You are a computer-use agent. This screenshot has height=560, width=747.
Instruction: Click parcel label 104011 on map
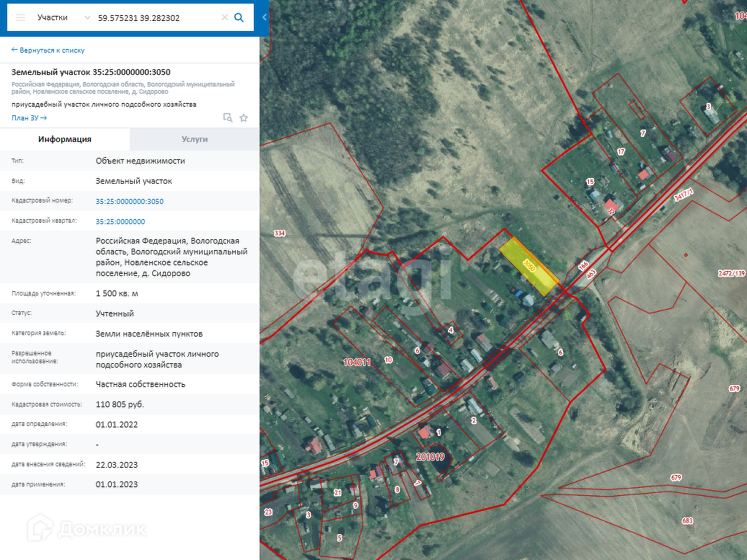pyautogui.click(x=357, y=363)
